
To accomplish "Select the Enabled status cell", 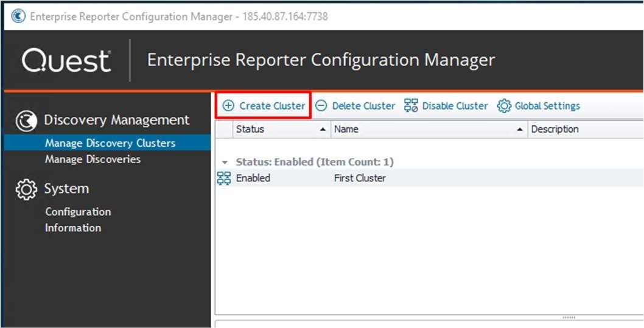I will coord(253,178).
